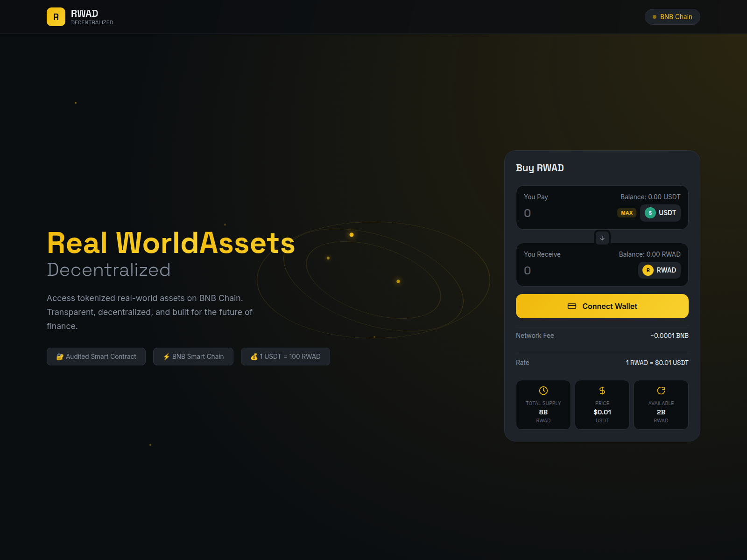Click the Real WorldAssets headline
This screenshot has height=560, width=747.
point(171,243)
